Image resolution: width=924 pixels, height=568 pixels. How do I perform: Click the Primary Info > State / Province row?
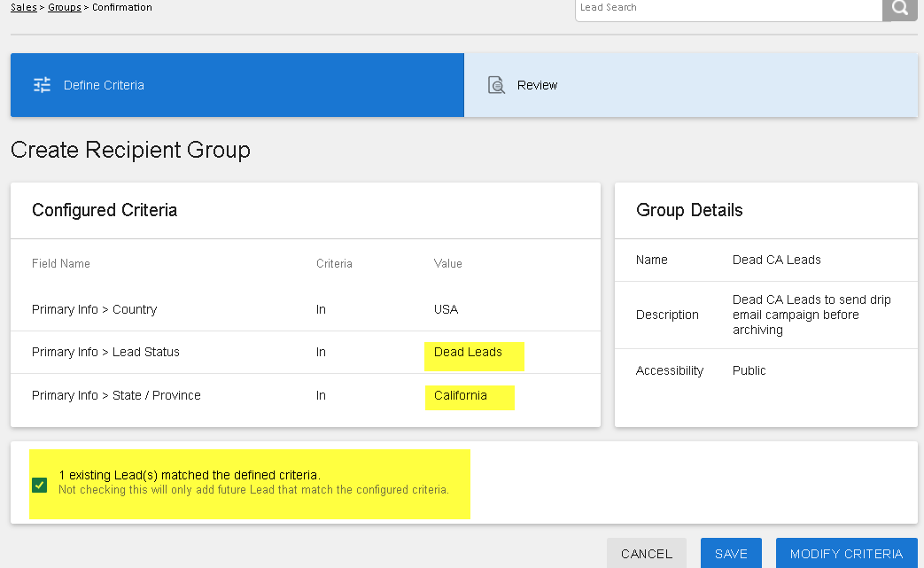click(116, 395)
